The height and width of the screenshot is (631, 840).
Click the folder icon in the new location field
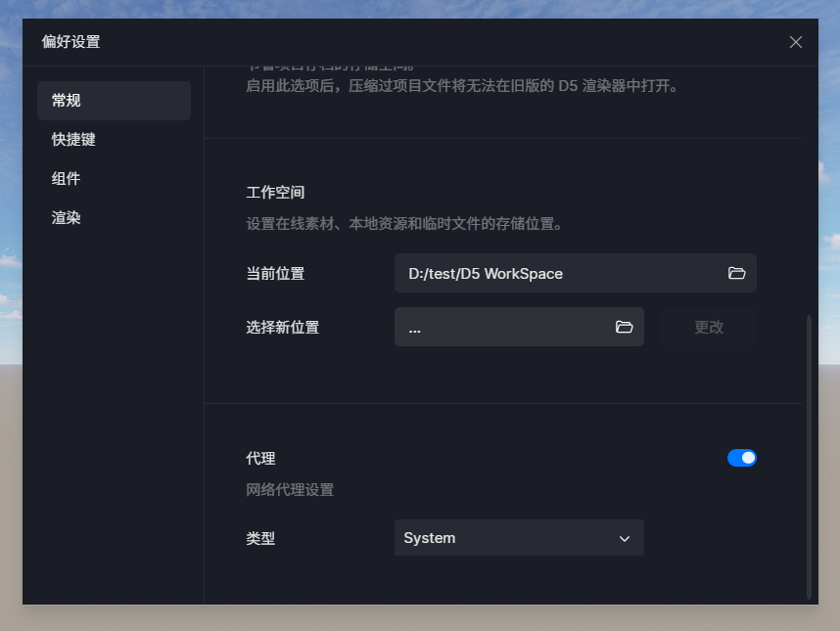[x=624, y=327]
